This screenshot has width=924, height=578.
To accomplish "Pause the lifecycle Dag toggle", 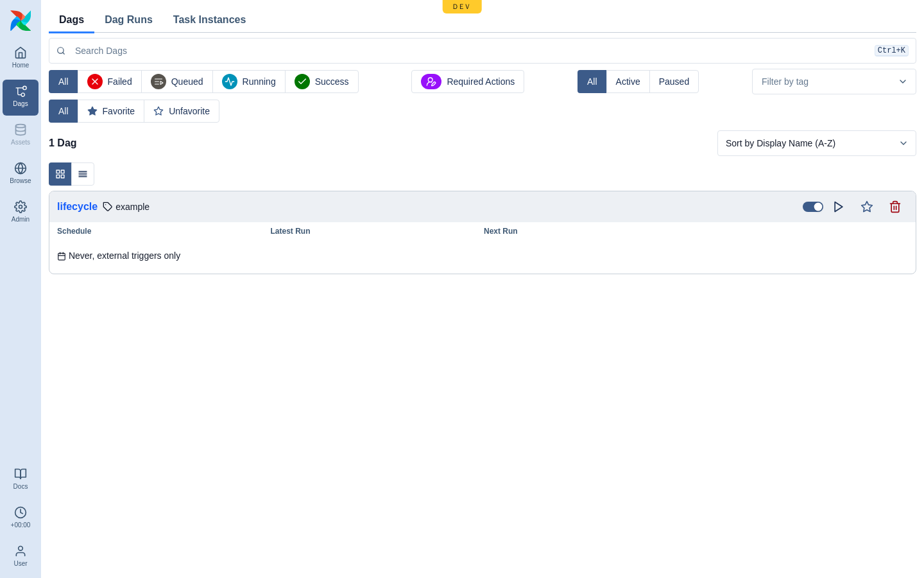I will 813,207.
